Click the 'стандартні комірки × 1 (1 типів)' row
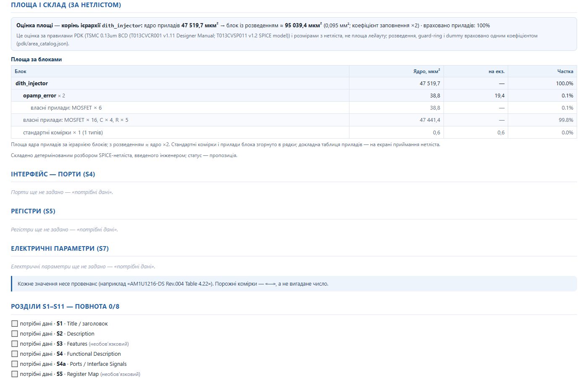Viewport: 588px width, 378px height. (x=294, y=132)
